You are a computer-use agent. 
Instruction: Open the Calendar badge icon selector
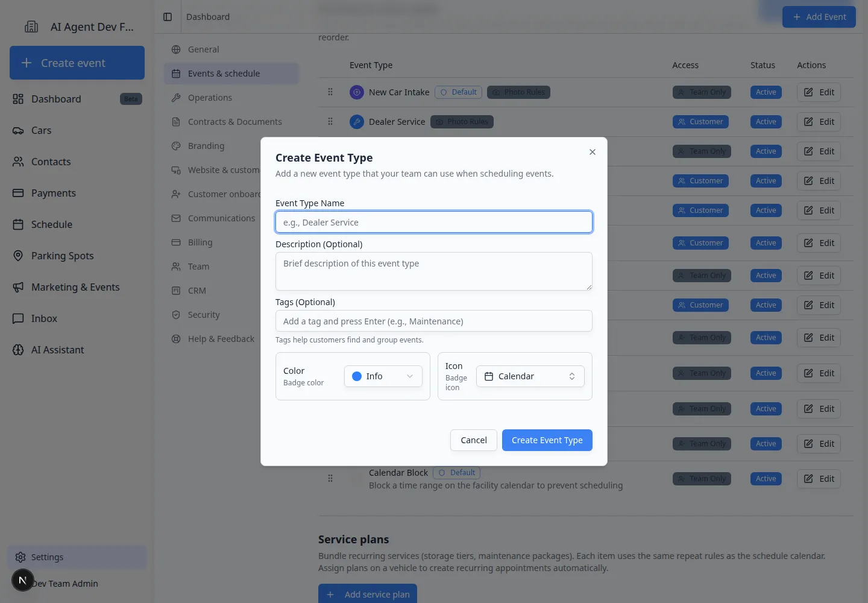coord(530,376)
